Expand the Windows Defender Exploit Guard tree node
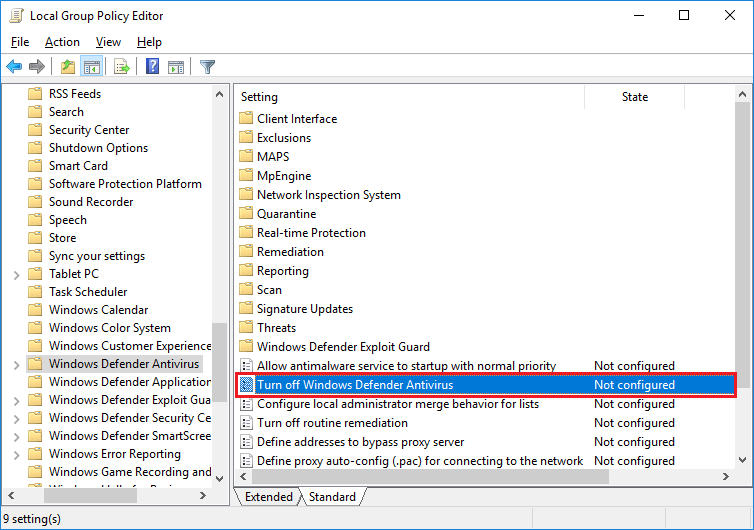This screenshot has width=754, height=530. (x=16, y=401)
